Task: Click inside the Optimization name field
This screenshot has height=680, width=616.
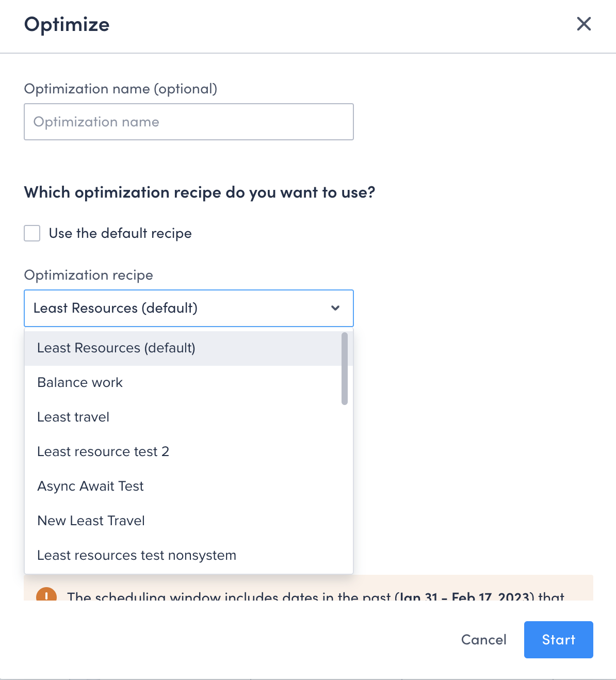Action: 188,122
